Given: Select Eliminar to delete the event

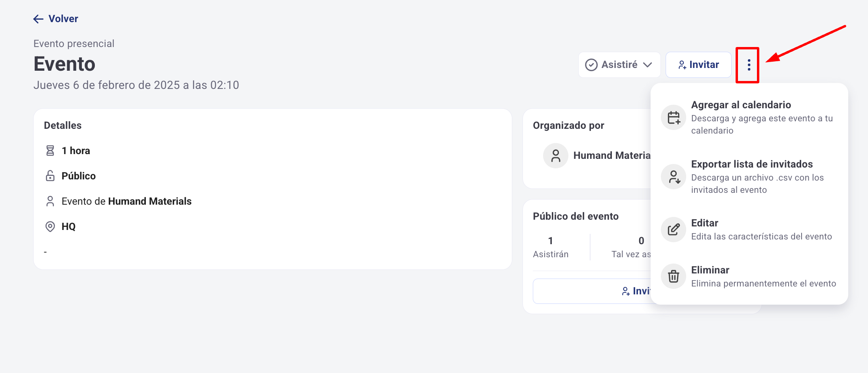Looking at the screenshot, I should [710, 270].
